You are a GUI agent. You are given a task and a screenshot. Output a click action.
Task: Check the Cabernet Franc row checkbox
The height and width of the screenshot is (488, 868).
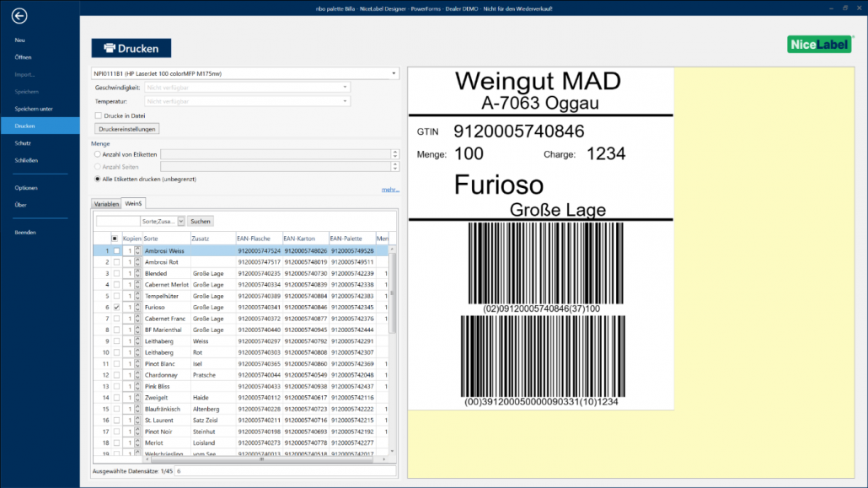point(116,319)
